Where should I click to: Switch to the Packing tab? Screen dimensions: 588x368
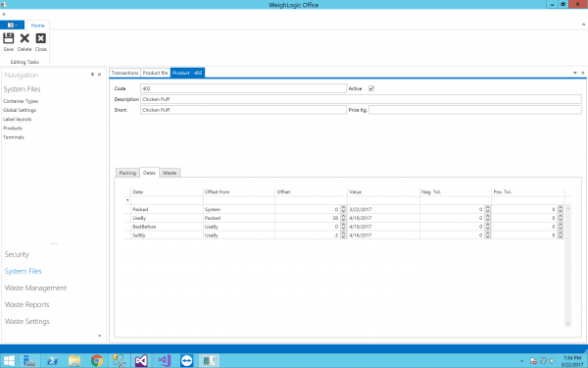click(x=127, y=173)
